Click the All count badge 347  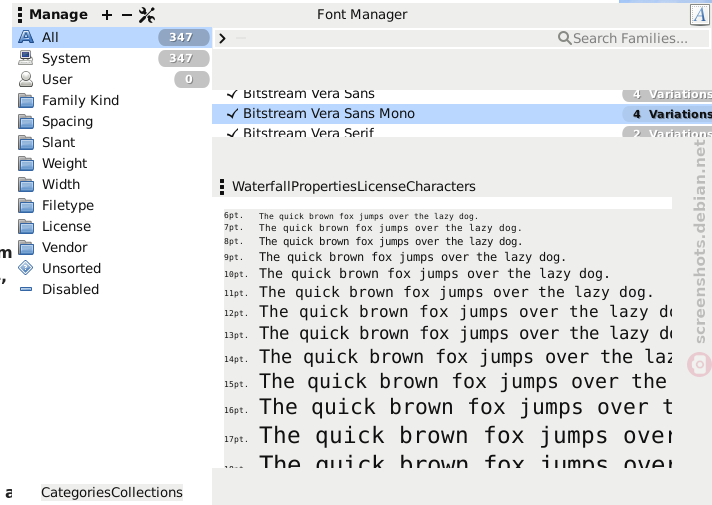coord(184,37)
